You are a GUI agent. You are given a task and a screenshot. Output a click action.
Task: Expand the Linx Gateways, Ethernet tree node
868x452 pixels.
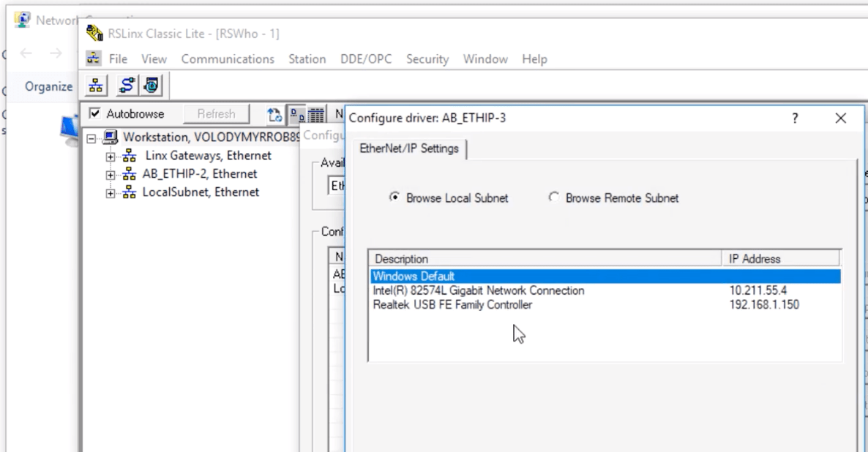pos(108,156)
